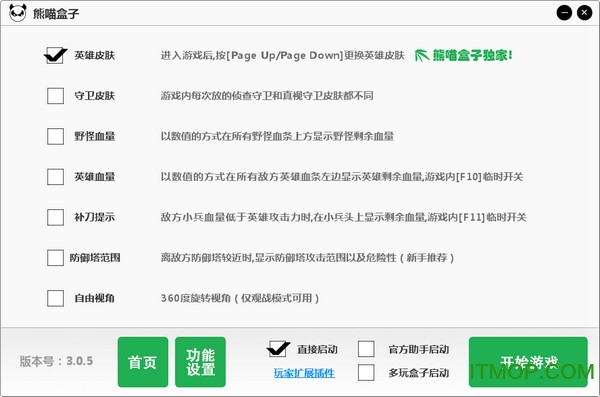Click the 直接启动 label text

(317, 350)
